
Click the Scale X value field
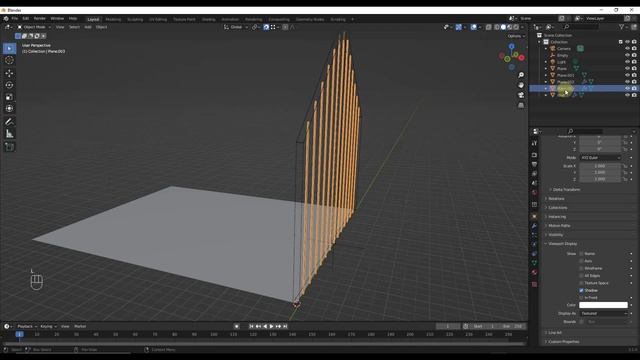pos(600,166)
